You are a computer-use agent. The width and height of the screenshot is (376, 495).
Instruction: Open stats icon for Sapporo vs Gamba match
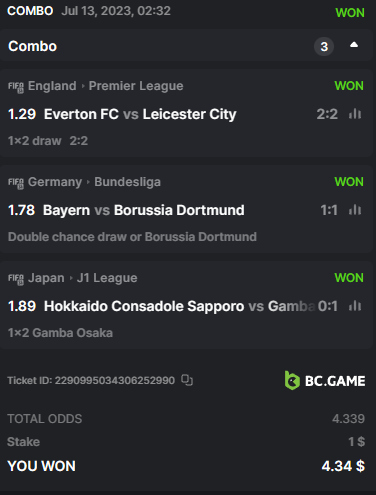355,306
